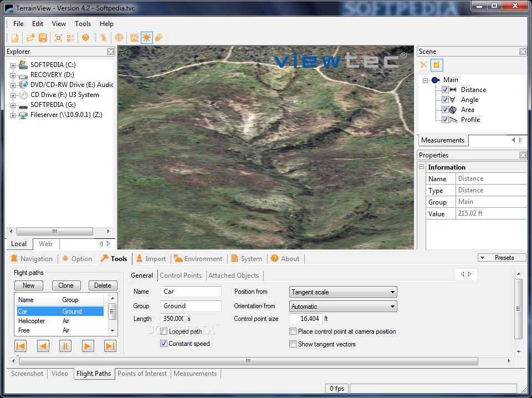Enable Looped path checkbox

[163, 331]
